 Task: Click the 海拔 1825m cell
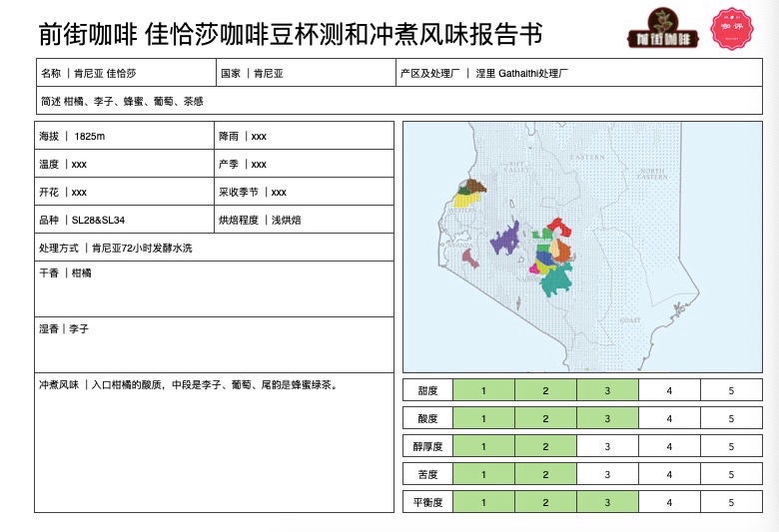click(x=125, y=136)
